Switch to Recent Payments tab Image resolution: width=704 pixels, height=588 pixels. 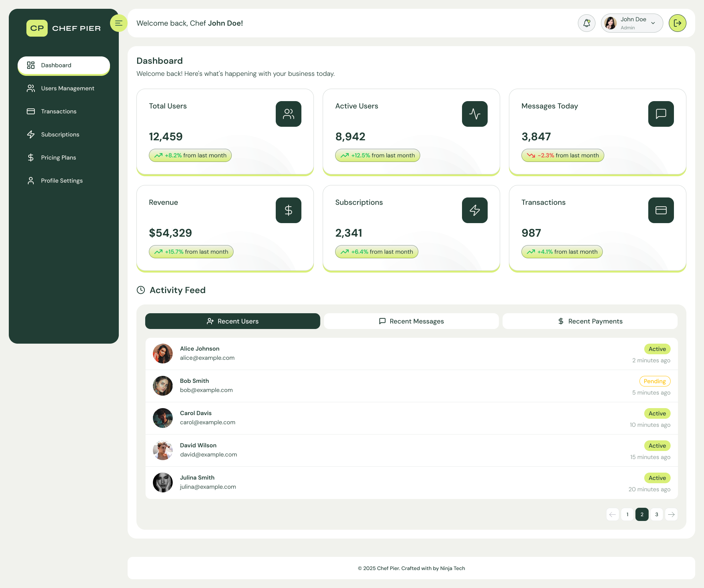[x=590, y=321]
